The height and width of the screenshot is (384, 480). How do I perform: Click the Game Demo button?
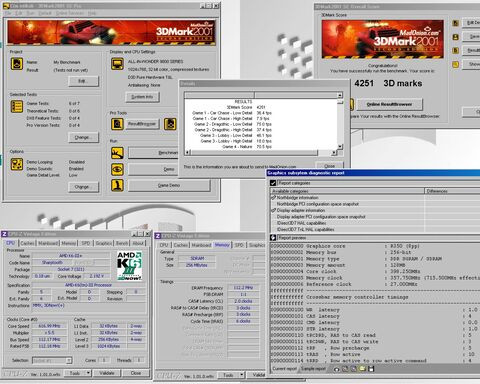169,185
